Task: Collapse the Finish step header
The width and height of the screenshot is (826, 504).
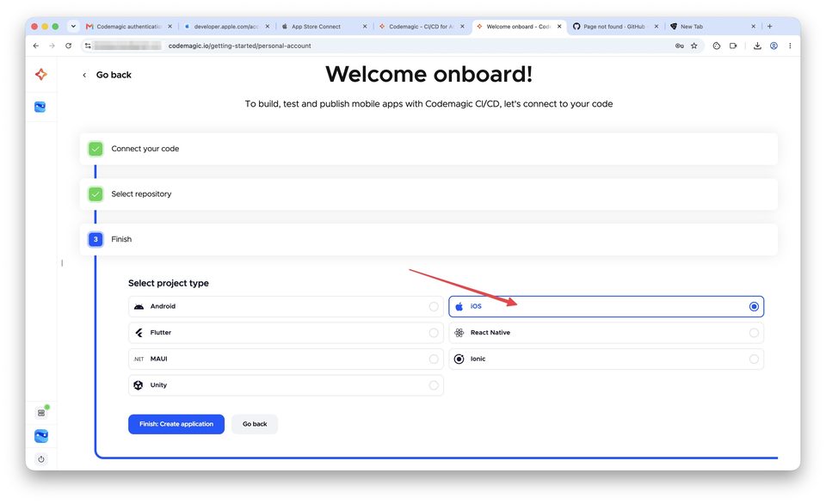Action: (x=428, y=240)
